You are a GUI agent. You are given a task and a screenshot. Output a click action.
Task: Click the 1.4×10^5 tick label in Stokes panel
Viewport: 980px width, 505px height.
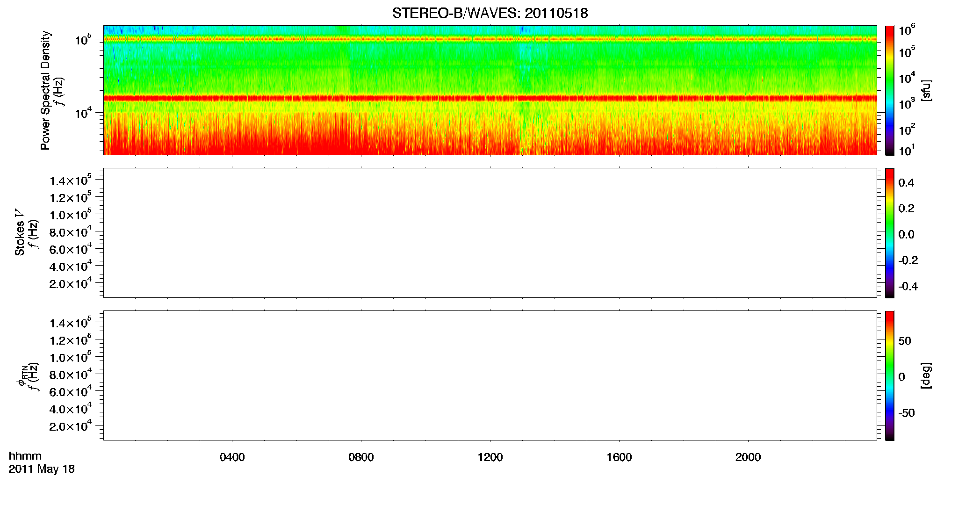[x=71, y=180]
